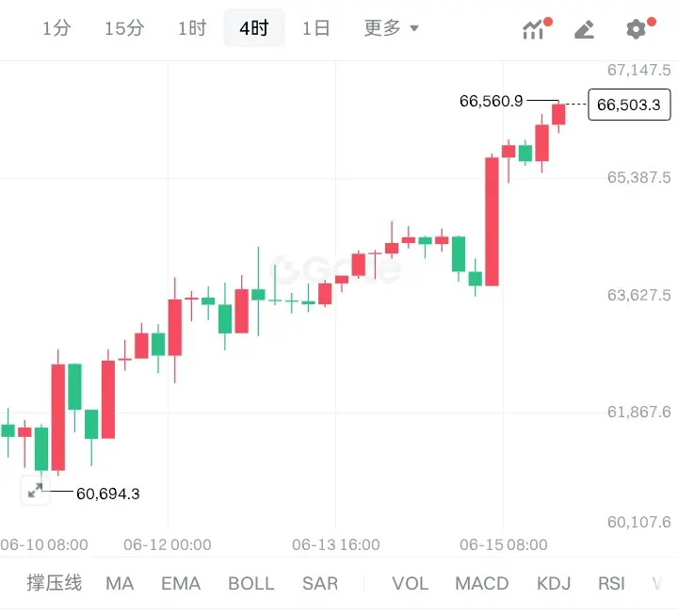Expand chart to fullscreen icon
This screenshot has height=616, width=678.
(x=35, y=491)
